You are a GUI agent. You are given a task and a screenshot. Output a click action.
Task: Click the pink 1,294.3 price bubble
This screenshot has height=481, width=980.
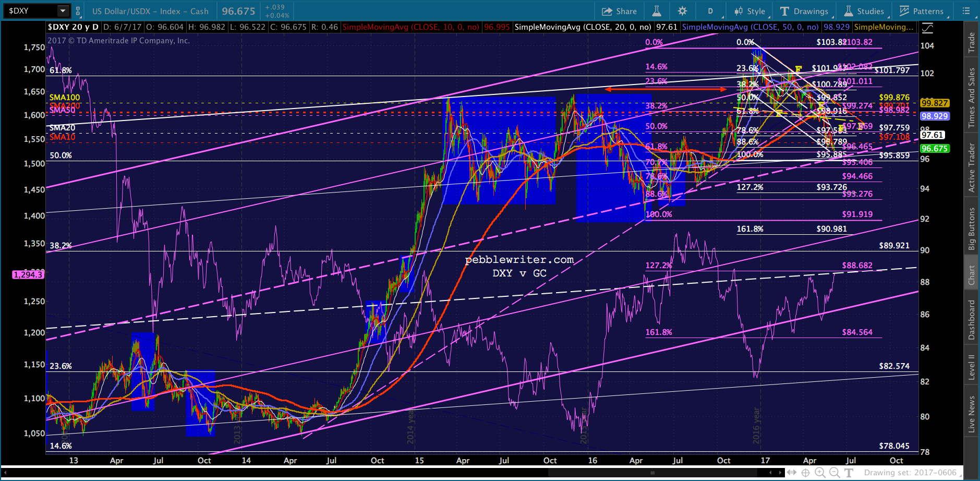point(28,274)
